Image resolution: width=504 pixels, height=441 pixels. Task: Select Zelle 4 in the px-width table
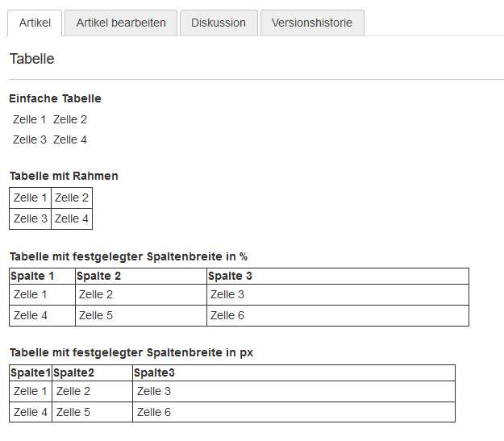point(31,412)
